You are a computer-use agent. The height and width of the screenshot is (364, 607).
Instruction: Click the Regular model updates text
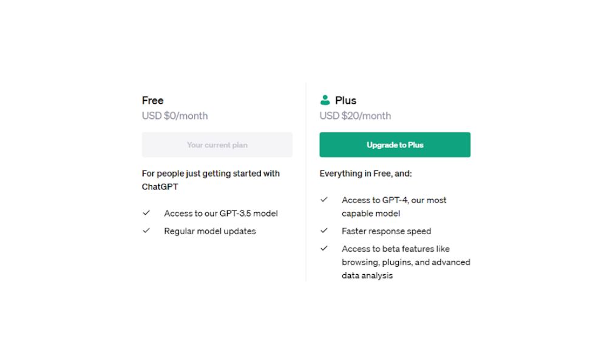[x=210, y=231]
